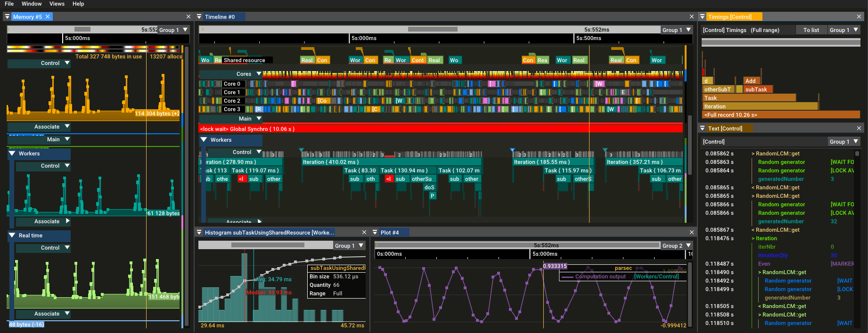Open the Plot #4 panel menu triangle

point(375,232)
